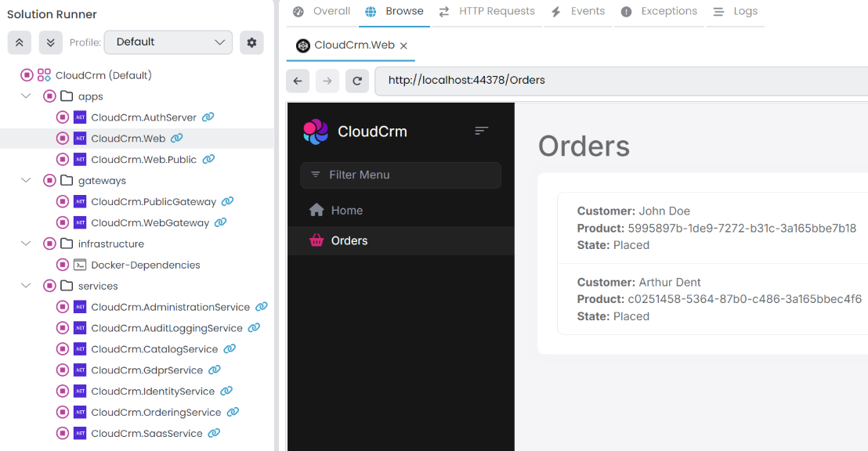Viewport: 868px width, 451px height.
Task: Collapse the gateways folder
Action: [26, 180]
